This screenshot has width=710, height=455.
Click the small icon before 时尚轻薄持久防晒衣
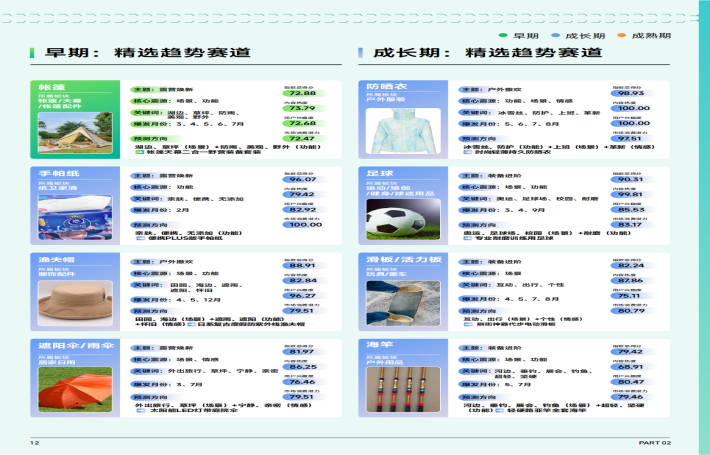coord(466,151)
